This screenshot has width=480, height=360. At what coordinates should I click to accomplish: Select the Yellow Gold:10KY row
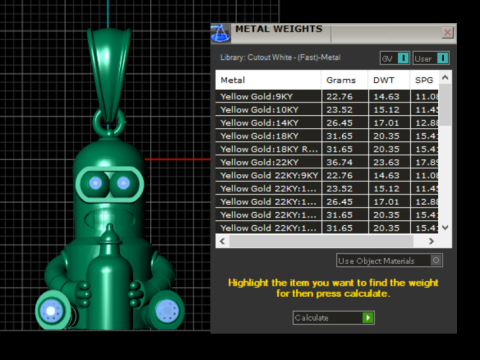click(327, 110)
